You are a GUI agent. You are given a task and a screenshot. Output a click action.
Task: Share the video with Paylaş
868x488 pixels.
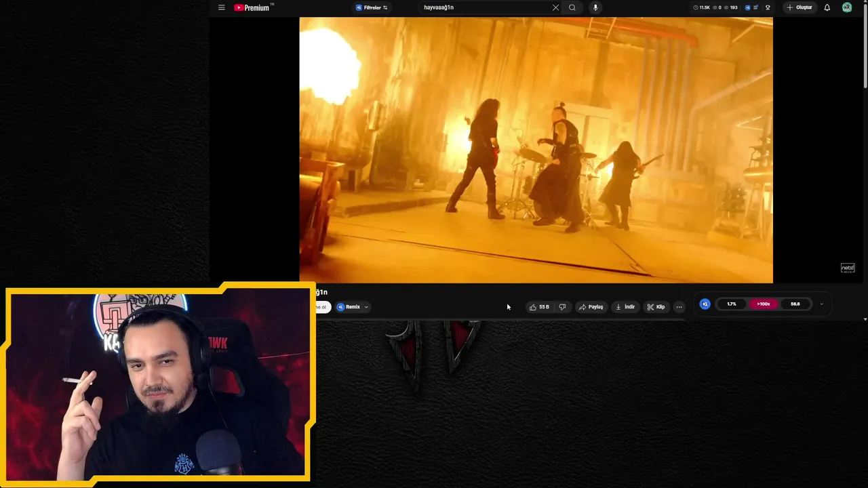click(x=591, y=307)
